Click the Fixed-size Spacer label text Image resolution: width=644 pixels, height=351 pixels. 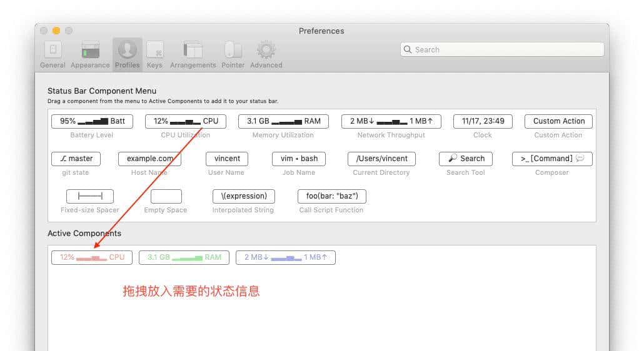pyautogui.click(x=89, y=210)
